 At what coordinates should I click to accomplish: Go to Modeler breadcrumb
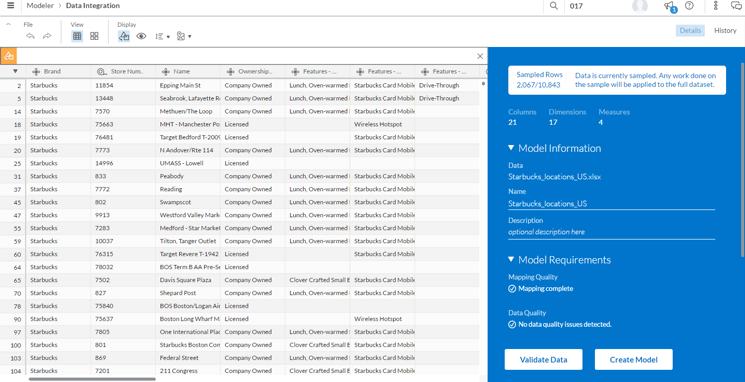(x=40, y=6)
